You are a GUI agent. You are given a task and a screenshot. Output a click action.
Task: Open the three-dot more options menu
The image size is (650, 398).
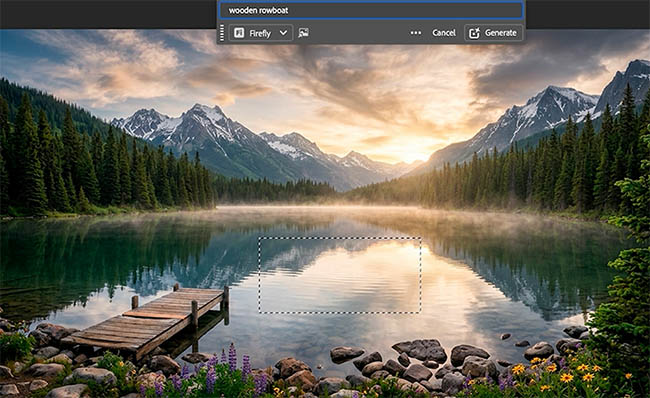415,33
